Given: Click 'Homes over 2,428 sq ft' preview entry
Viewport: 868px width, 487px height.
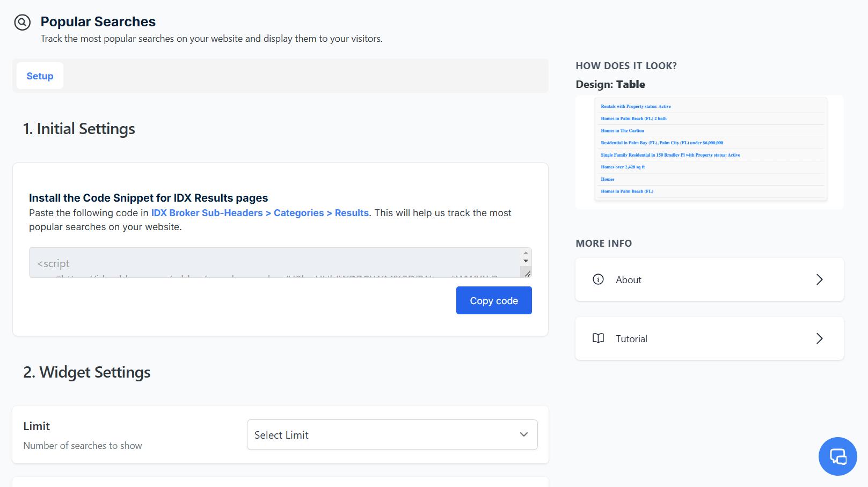Looking at the screenshot, I should [x=623, y=167].
